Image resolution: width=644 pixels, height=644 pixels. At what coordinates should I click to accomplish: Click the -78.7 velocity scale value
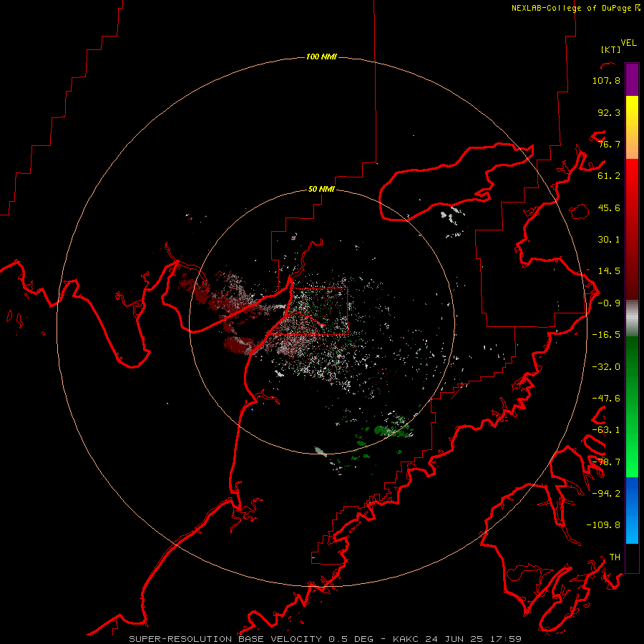(x=606, y=462)
